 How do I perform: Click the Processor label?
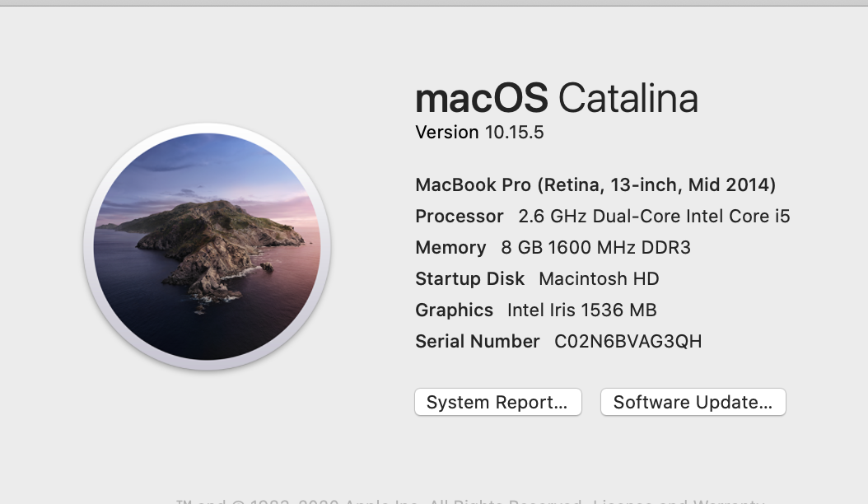459,216
